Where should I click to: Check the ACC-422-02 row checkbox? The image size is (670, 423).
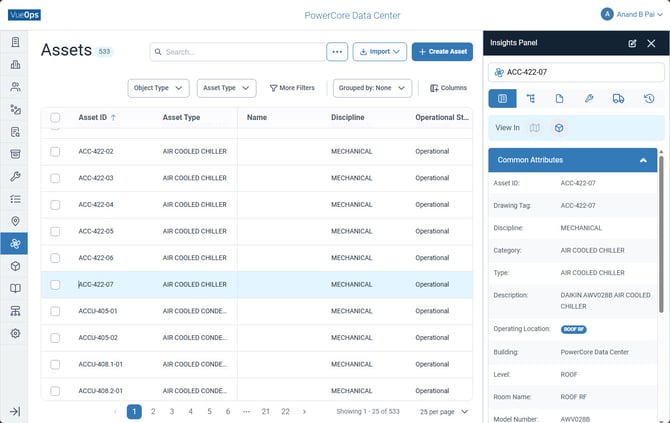pos(55,152)
